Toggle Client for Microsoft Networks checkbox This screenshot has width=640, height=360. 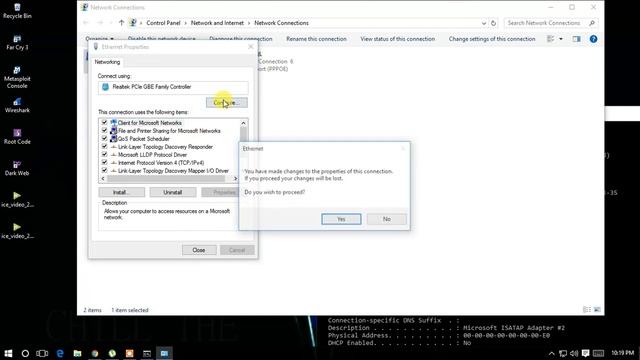[x=104, y=122]
